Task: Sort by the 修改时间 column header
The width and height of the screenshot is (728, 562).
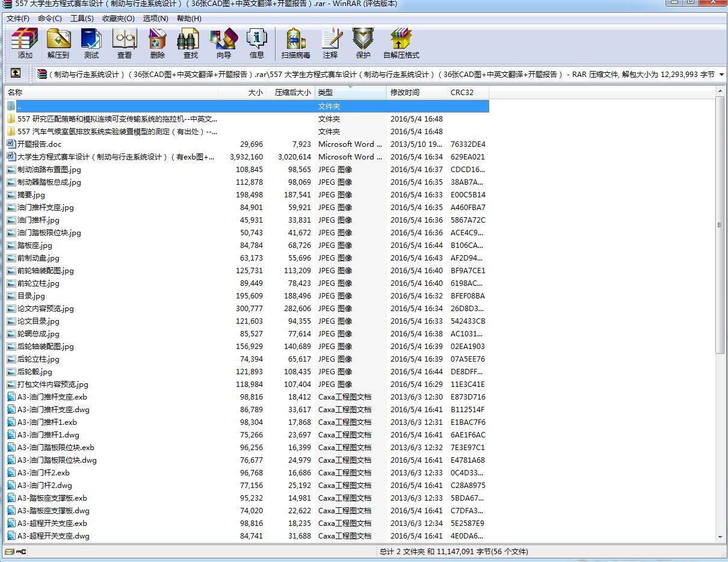Action: click(416, 92)
